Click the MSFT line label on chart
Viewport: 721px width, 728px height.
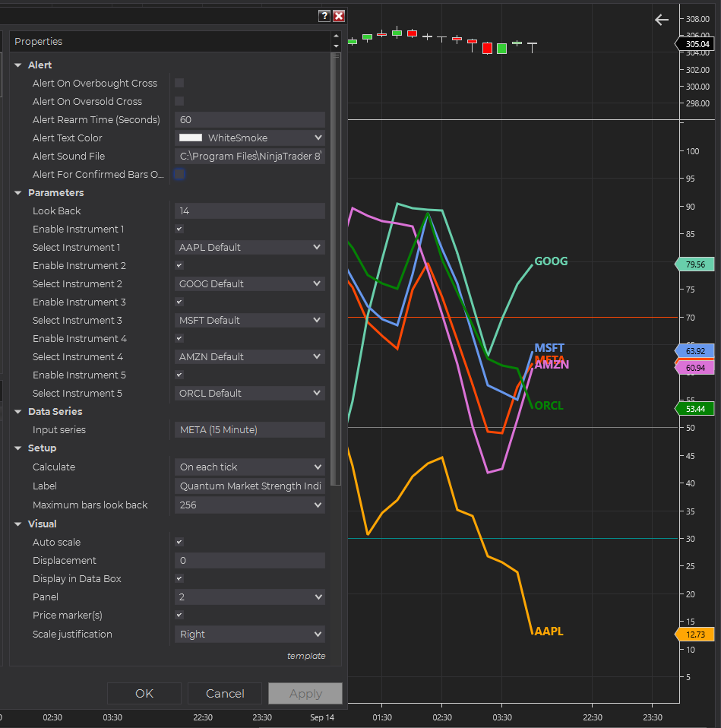[549, 348]
